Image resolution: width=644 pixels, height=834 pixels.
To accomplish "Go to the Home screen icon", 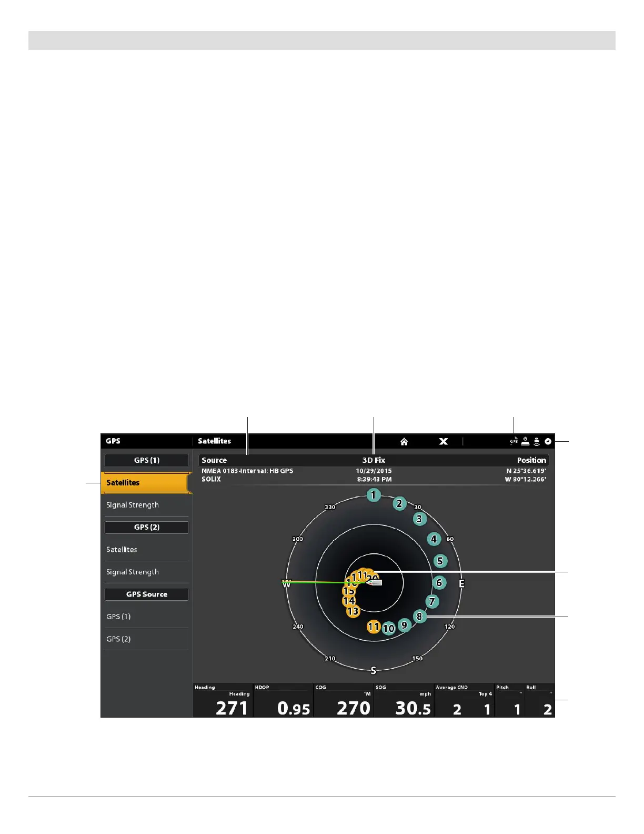I will point(404,442).
